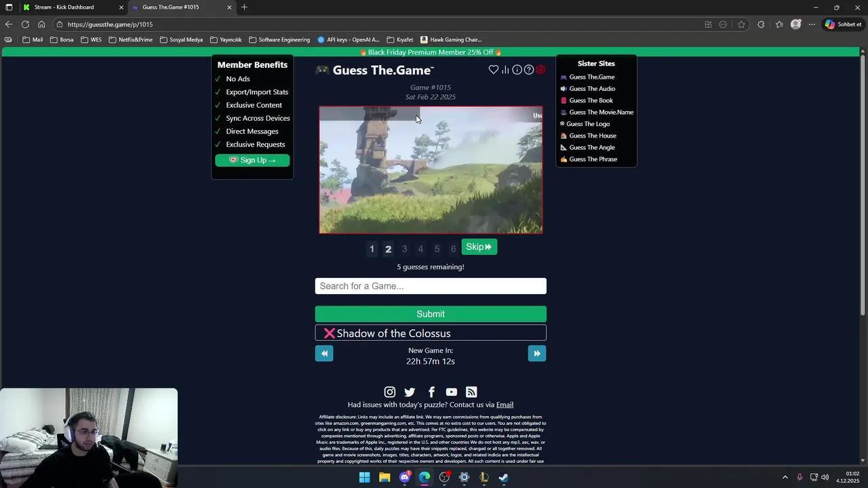This screenshot has height=488, width=868.
Task: Open Guess The.Game sister site link
Action: coord(587,77)
